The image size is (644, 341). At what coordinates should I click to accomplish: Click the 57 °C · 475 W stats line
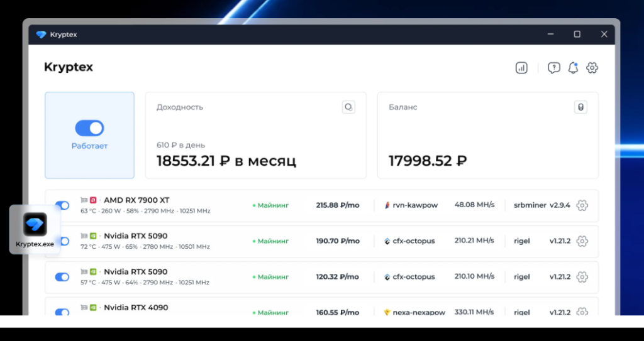click(x=145, y=283)
